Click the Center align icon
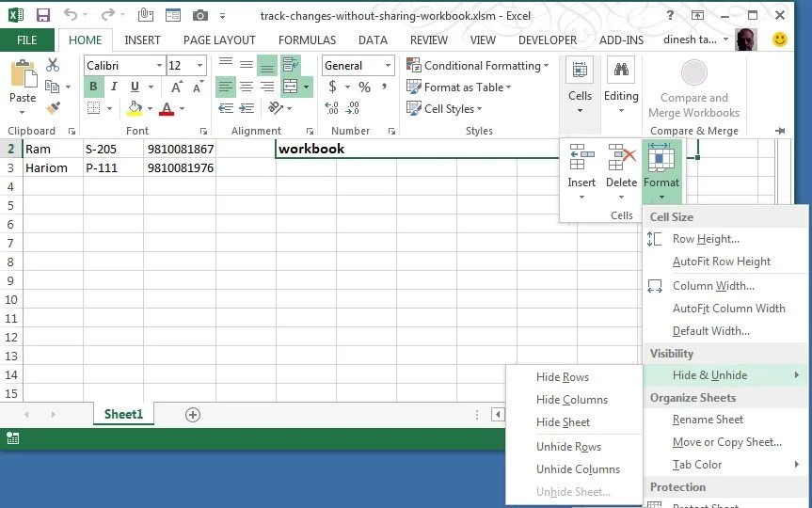 coord(247,87)
